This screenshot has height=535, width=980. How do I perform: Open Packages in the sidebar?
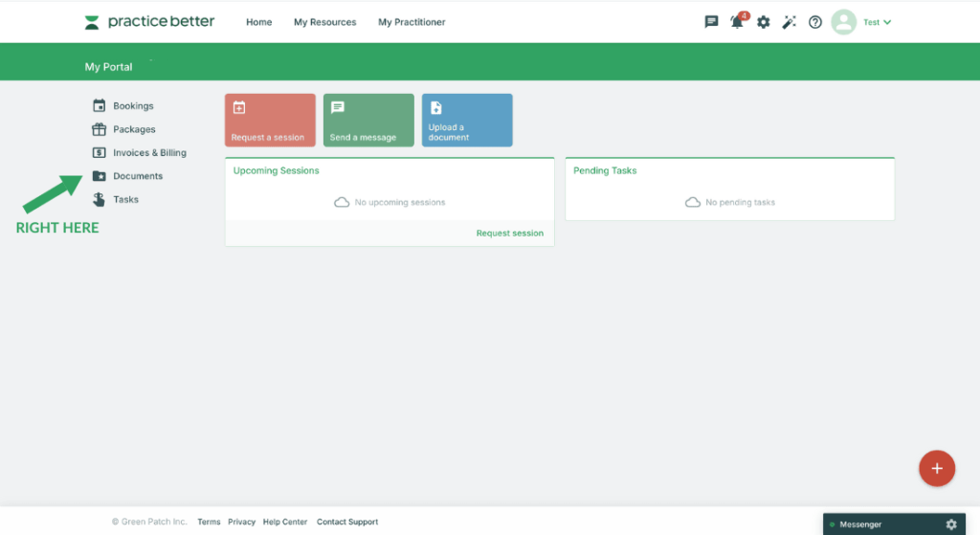133,129
